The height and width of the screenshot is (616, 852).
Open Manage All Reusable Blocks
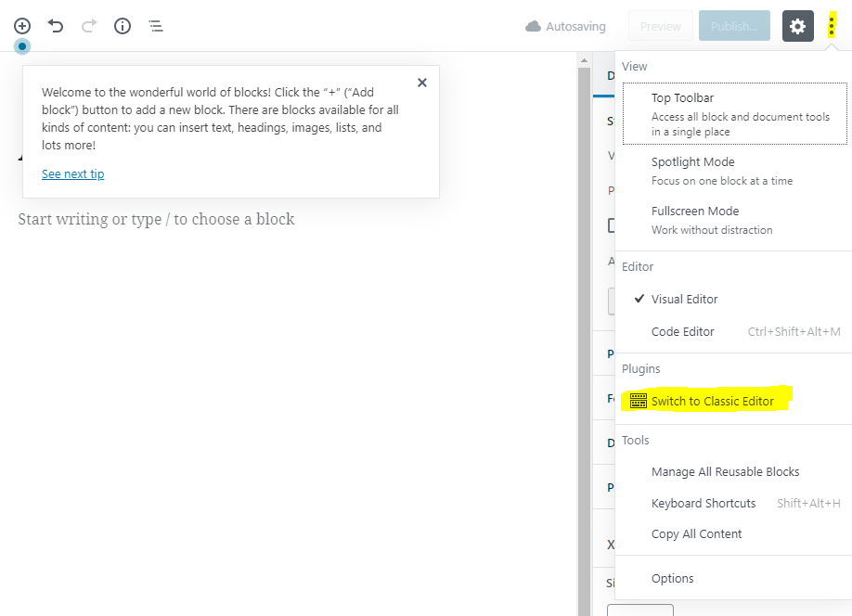pyautogui.click(x=725, y=471)
